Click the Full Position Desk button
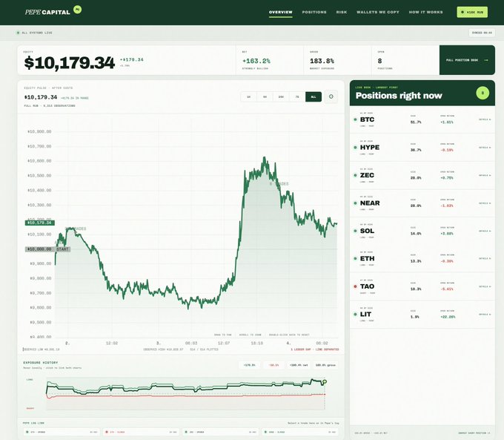The height and width of the screenshot is (440, 504). point(467,60)
